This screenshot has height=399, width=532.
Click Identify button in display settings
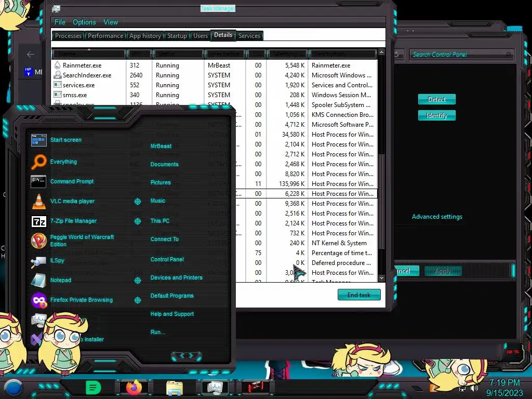pyautogui.click(x=436, y=116)
